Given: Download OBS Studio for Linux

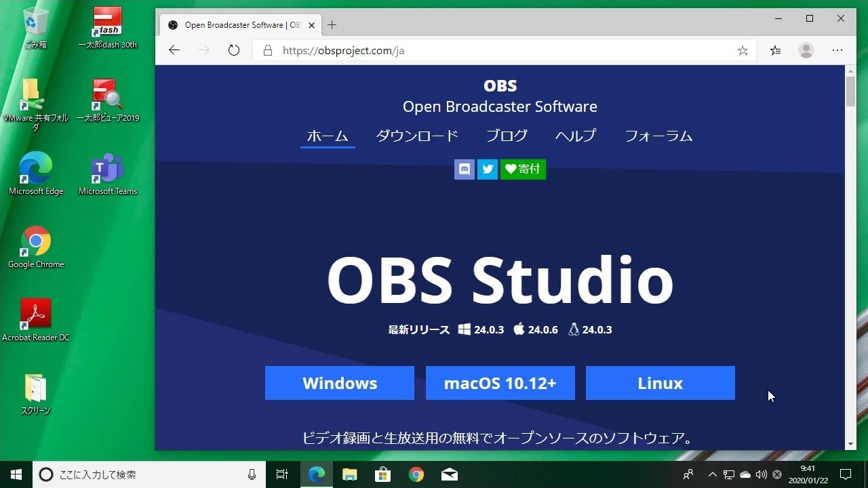Looking at the screenshot, I should coord(660,383).
